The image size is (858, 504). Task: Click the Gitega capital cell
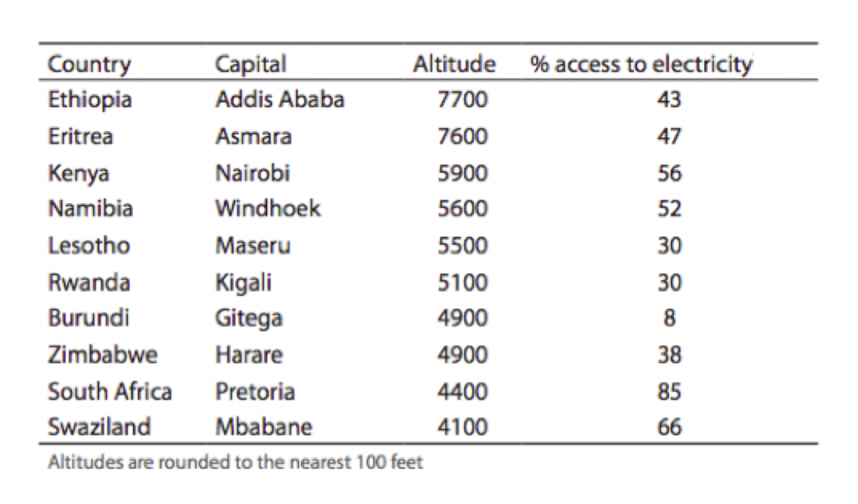pos(248,319)
